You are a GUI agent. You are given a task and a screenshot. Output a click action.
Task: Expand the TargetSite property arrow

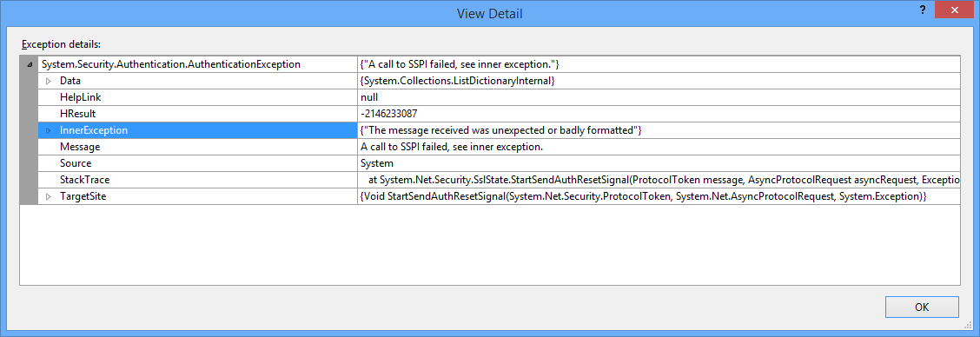coord(48,196)
